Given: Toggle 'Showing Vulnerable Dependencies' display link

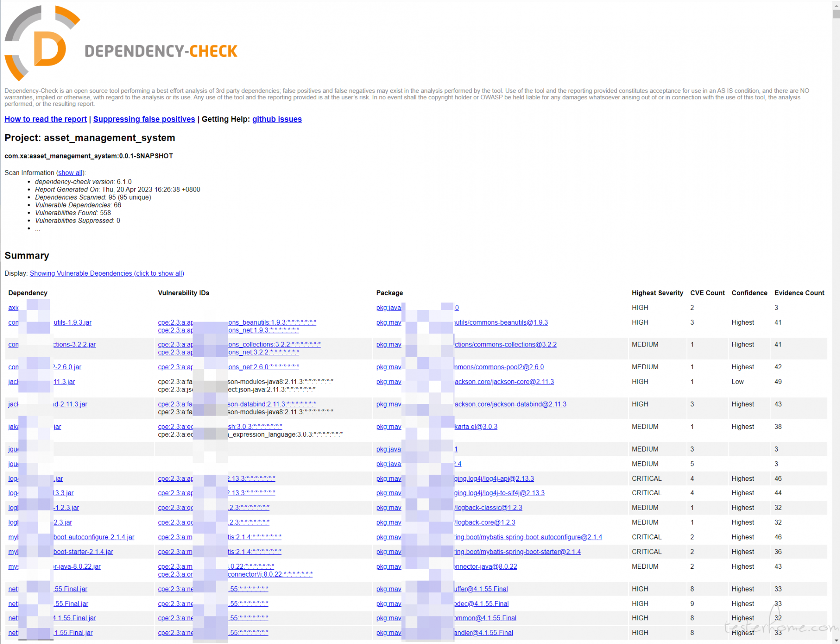Looking at the screenshot, I should pos(107,273).
